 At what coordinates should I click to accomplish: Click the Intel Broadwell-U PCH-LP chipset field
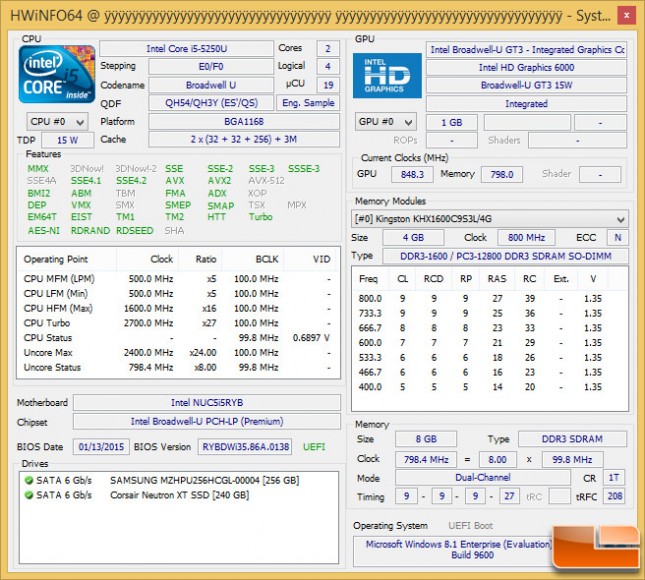207,421
